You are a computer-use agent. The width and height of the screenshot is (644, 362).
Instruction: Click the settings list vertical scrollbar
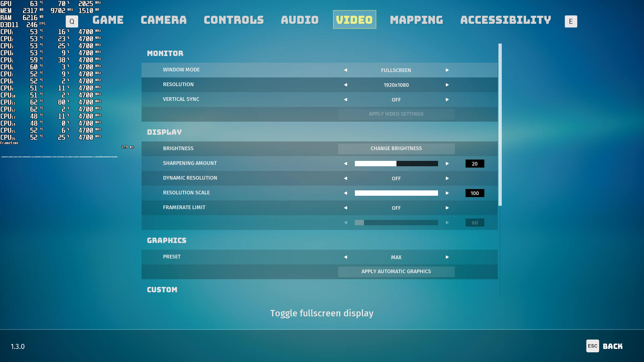coord(500,124)
